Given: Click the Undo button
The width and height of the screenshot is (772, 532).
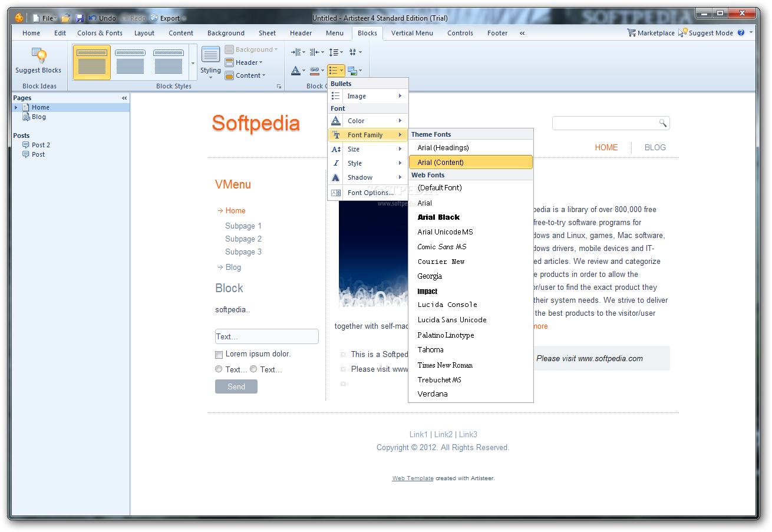Looking at the screenshot, I should click(x=103, y=18).
